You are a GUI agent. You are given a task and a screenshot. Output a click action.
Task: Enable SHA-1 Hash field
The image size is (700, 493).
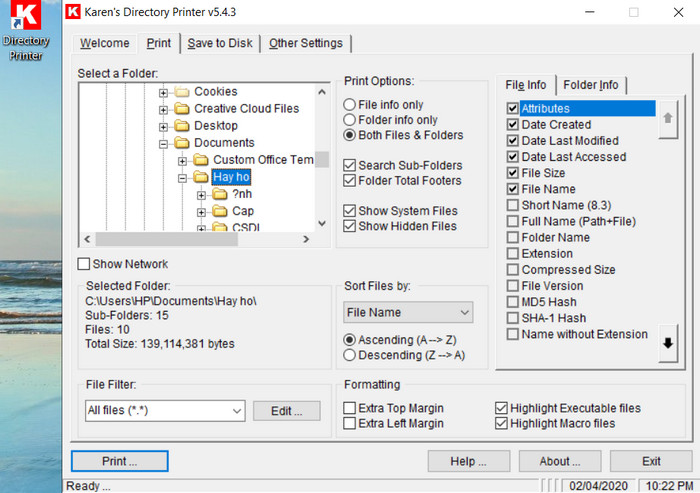pos(512,318)
